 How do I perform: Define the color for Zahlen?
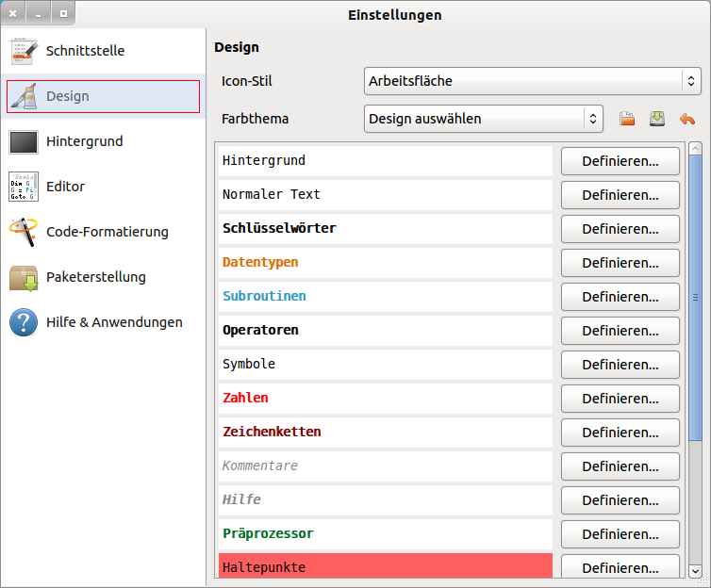[620, 399]
